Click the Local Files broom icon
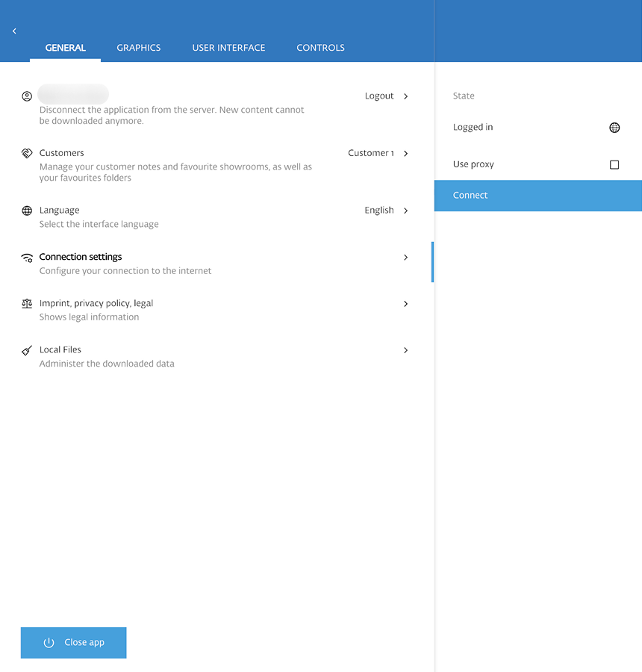642x672 pixels. 27,350
